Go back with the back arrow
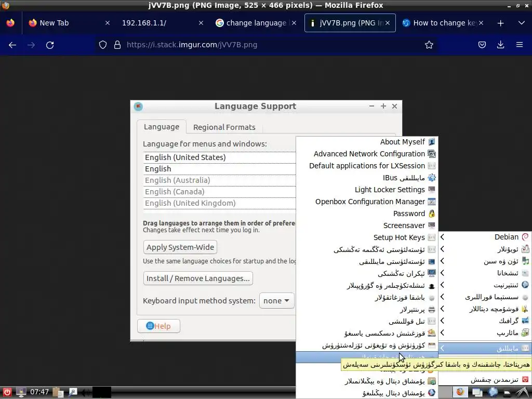The image size is (532, 399). coord(12,45)
